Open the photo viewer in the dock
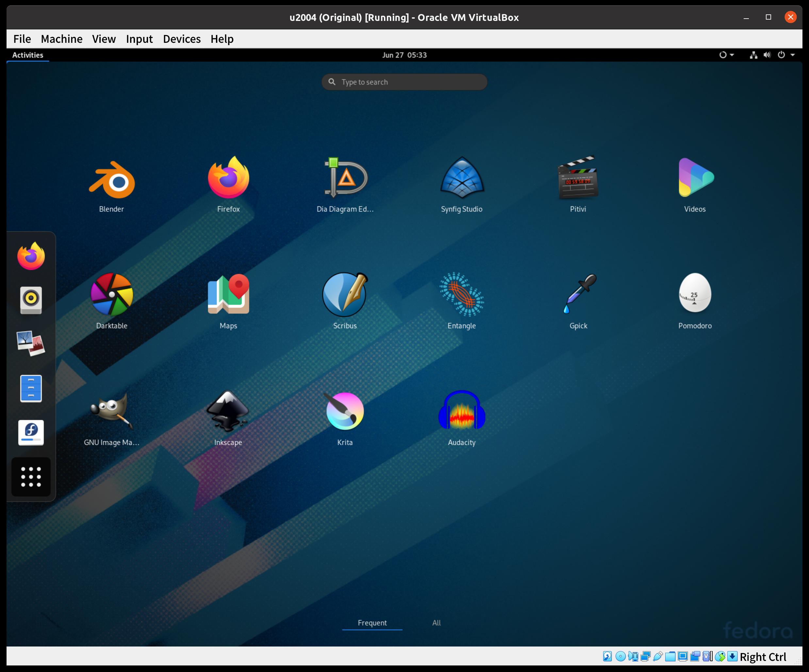Screen dimensions: 809x672 [31, 343]
